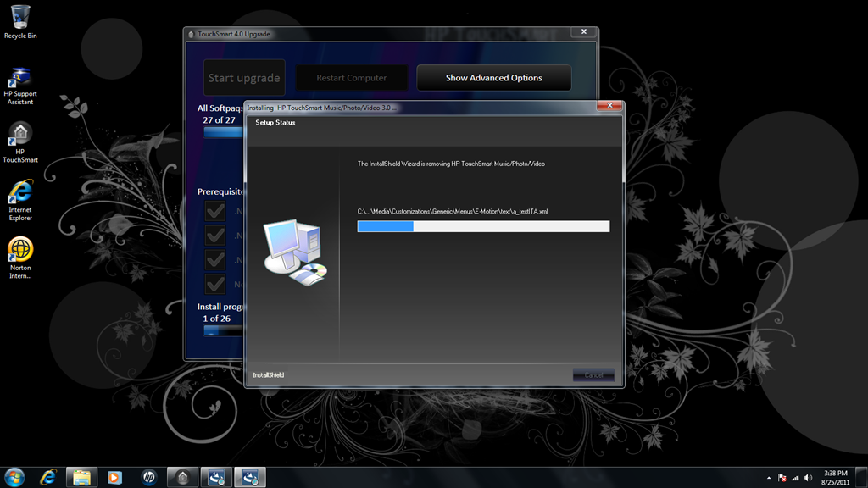Click the blue setup progress bar
868x488 pixels.
pos(483,226)
